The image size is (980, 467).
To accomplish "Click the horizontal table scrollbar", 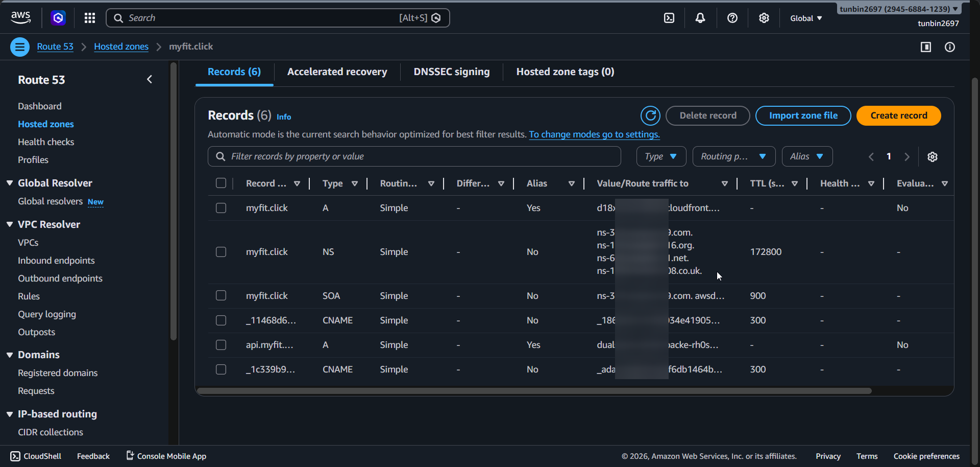I will 534,391.
